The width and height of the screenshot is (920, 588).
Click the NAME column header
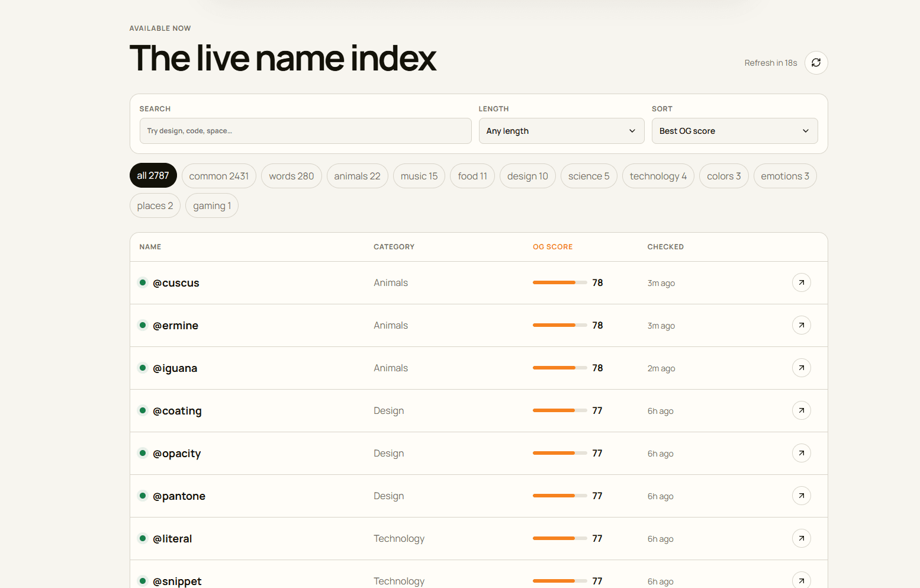click(x=150, y=247)
